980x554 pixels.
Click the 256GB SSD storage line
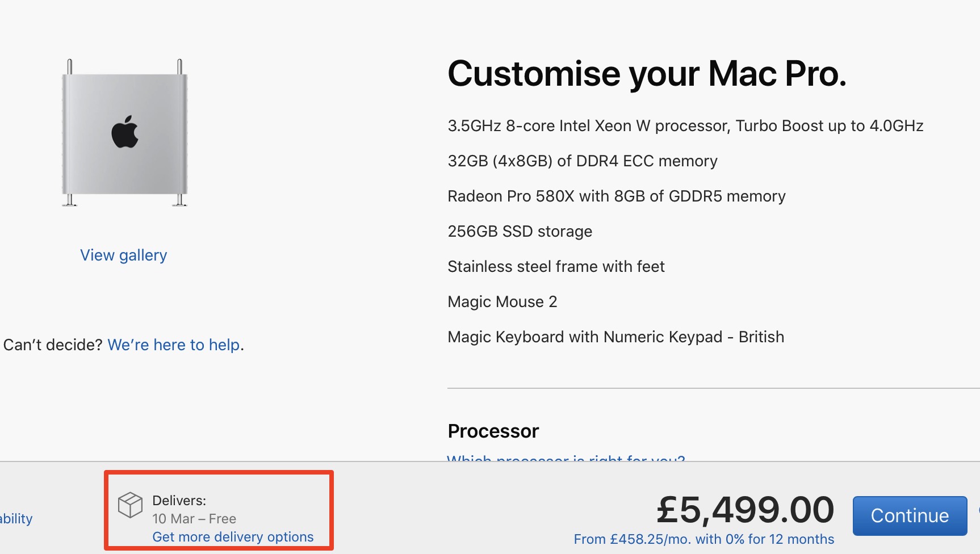coord(520,232)
